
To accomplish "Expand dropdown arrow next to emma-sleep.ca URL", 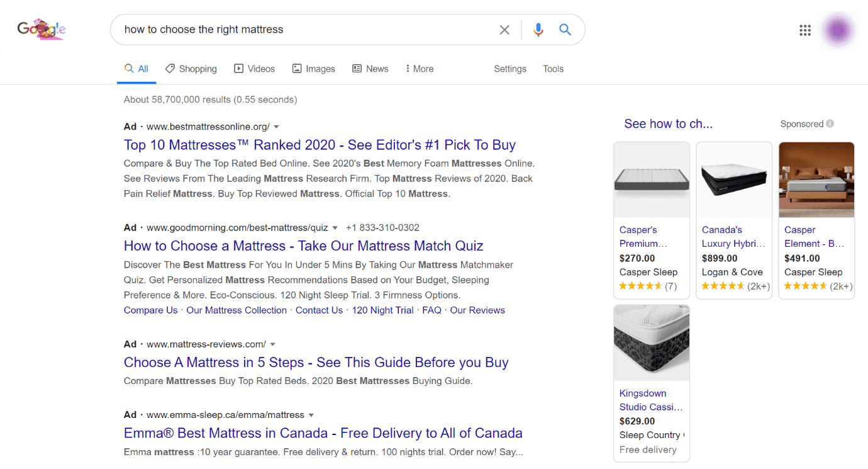I will pyautogui.click(x=311, y=415).
